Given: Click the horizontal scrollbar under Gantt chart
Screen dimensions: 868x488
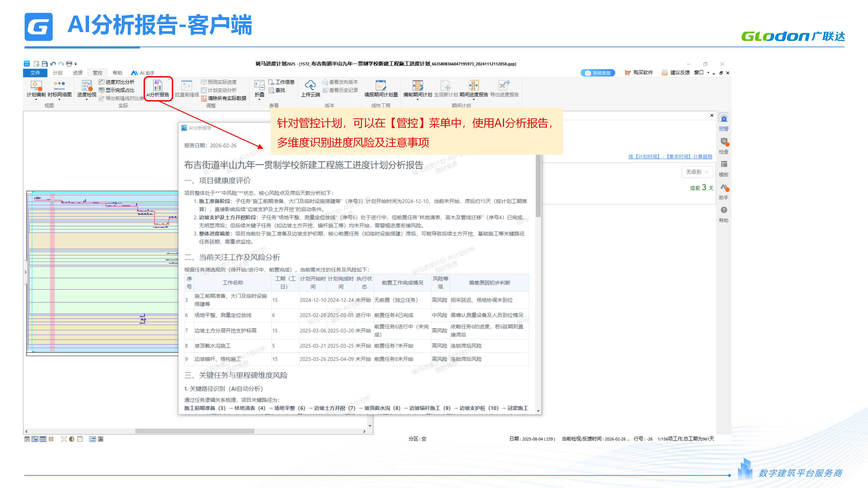Looking at the screenshot, I should click(x=194, y=431).
